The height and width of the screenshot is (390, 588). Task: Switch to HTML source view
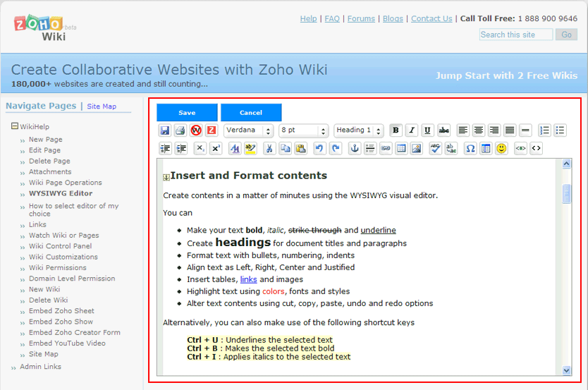[537, 149]
